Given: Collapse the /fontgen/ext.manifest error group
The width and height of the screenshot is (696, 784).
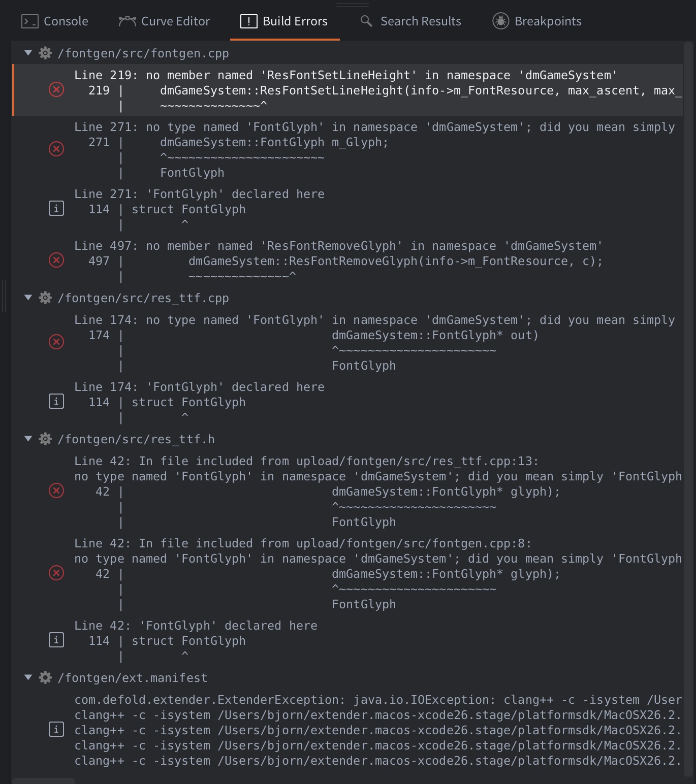Looking at the screenshot, I should coord(28,677).
